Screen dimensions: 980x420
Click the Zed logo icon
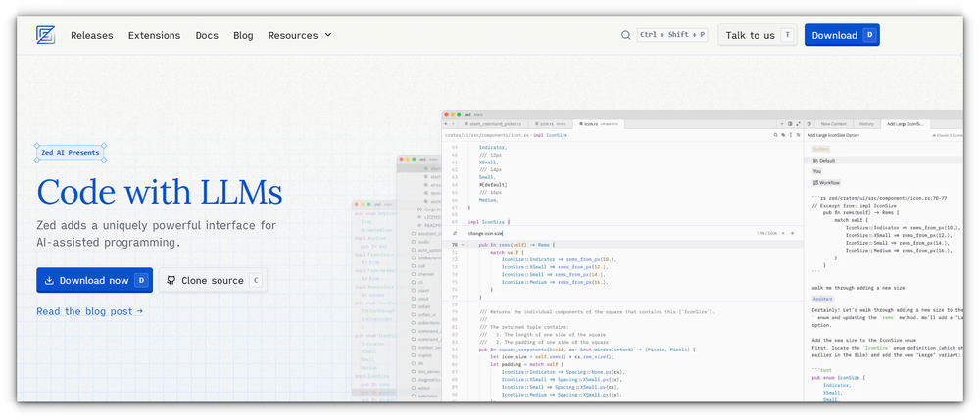coord(46,35)
